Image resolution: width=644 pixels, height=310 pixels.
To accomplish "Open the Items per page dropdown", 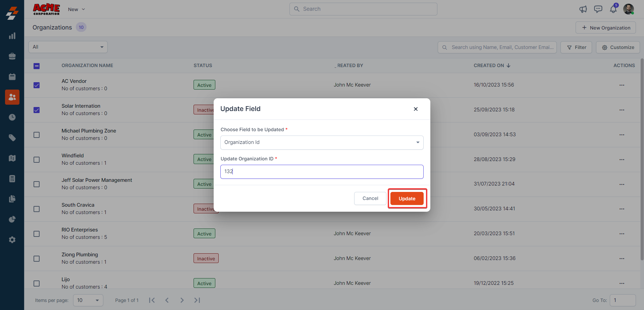I will pos(88,300).
